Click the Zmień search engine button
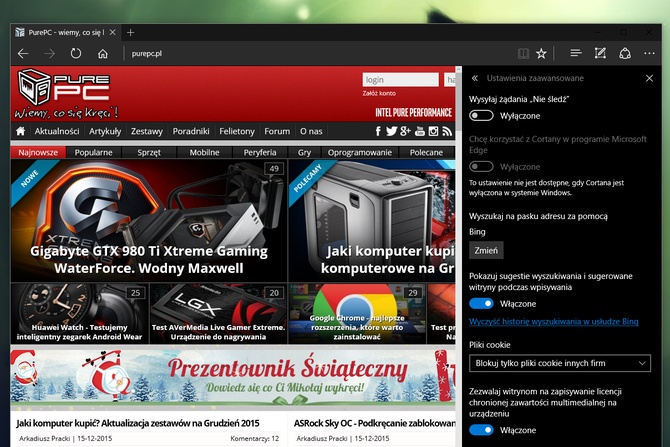Screen dimensions: 670x447 click(x=486, y=250)
